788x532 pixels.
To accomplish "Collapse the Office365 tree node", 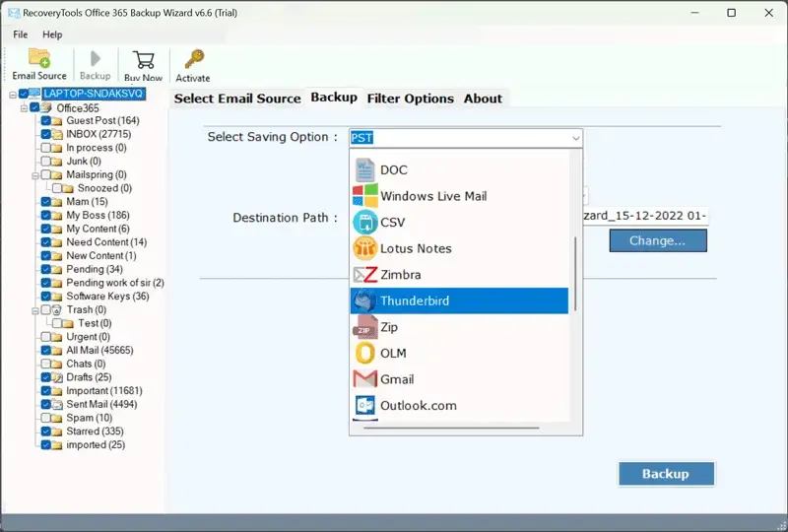I will pyautogui.click(x=24, y=107).
